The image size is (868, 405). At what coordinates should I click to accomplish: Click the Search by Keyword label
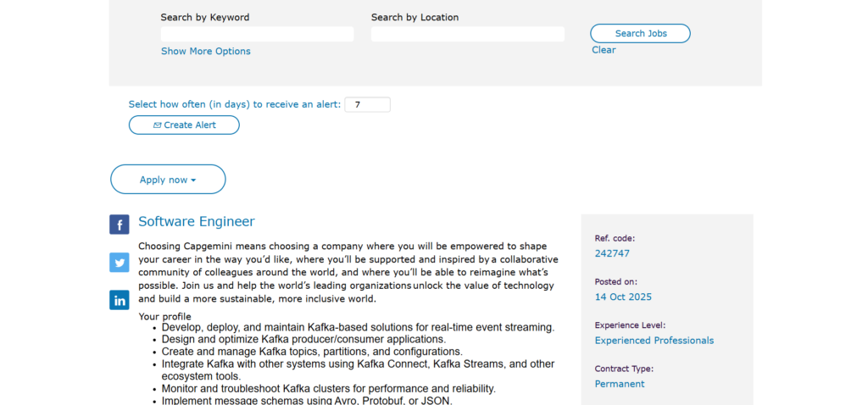[x=205, y=17]
